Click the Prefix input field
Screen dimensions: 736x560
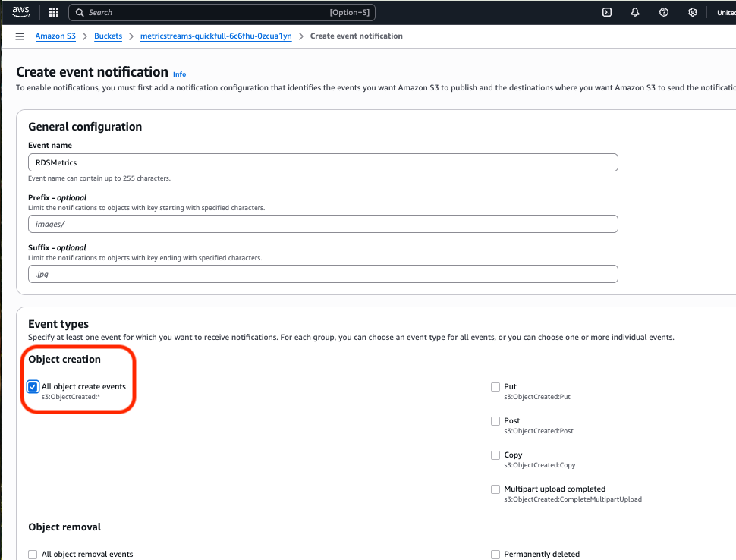(322, 224)
